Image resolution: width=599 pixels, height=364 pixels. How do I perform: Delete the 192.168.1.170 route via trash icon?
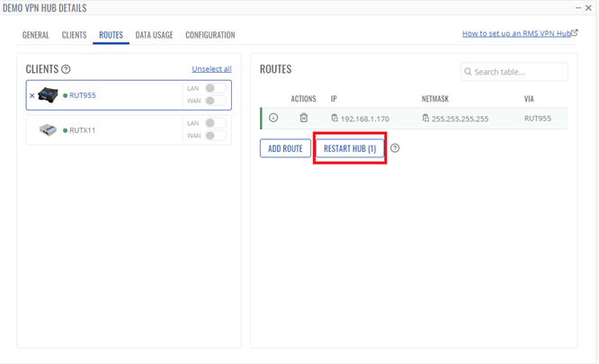(304, 118)
